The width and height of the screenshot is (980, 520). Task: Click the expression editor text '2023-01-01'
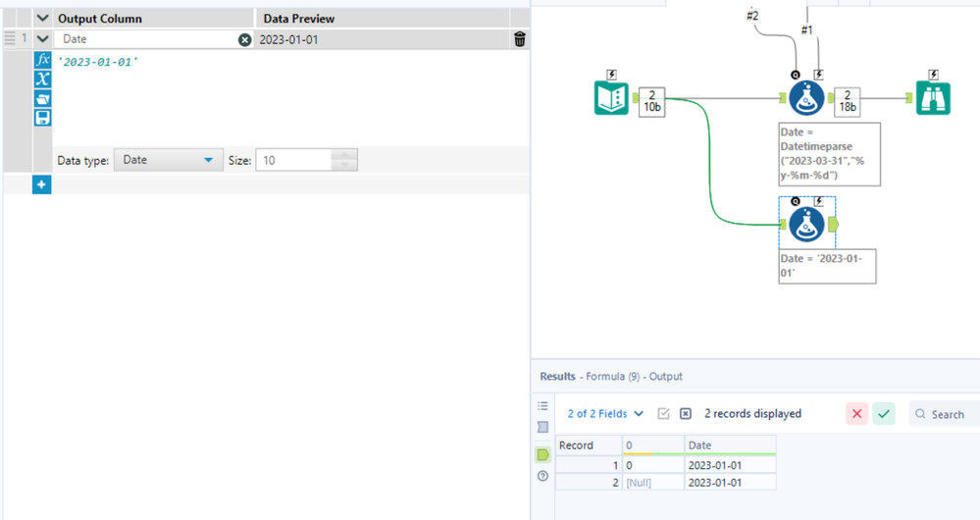tap(97, 62)
